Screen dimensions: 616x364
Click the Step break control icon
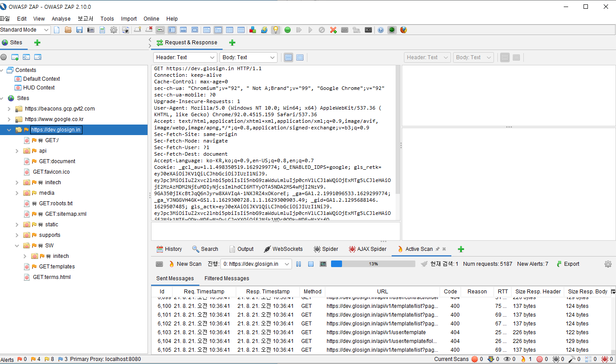click(x=299, y=30)
